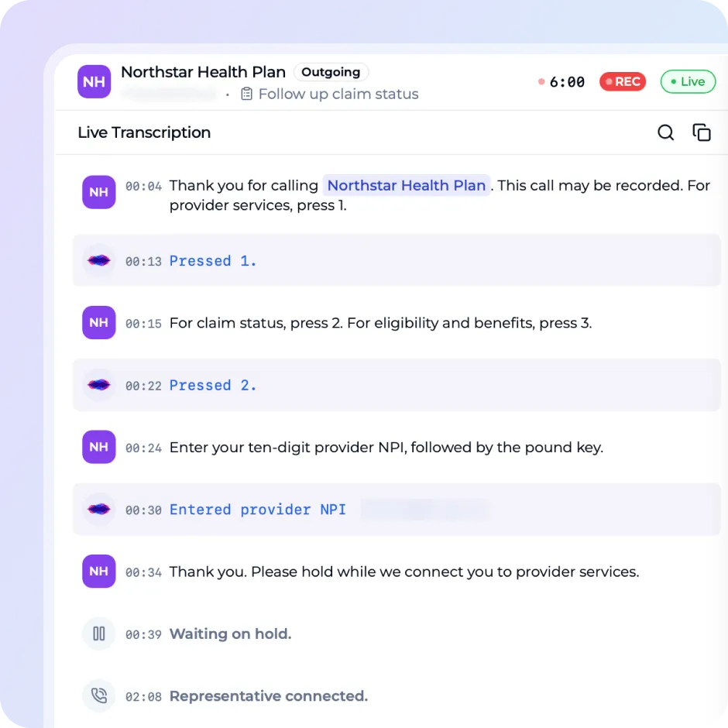Screen dimensions: 728x728
Task: Click the pause icon beside Waiting on hold
Action: [x=99, y=634]
